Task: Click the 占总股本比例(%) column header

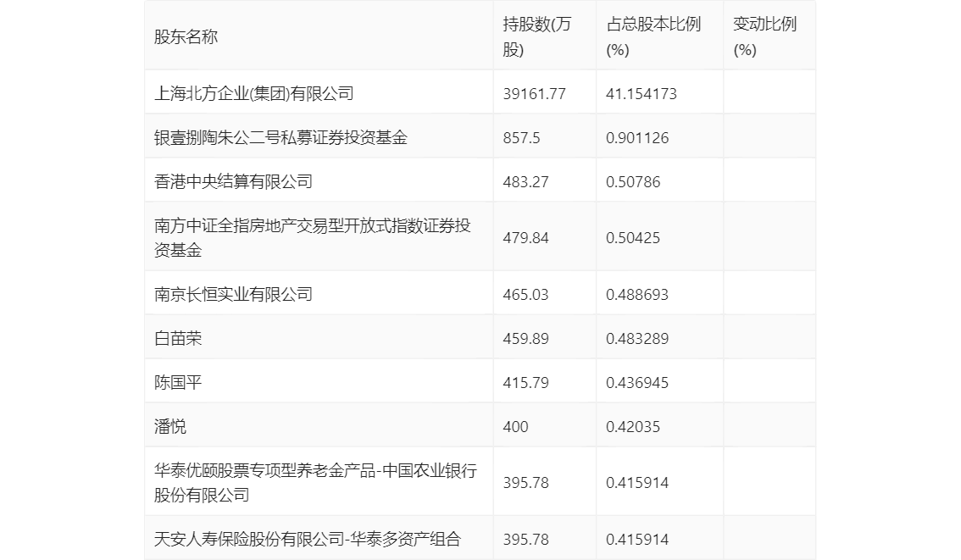Action: pos(653,36)
